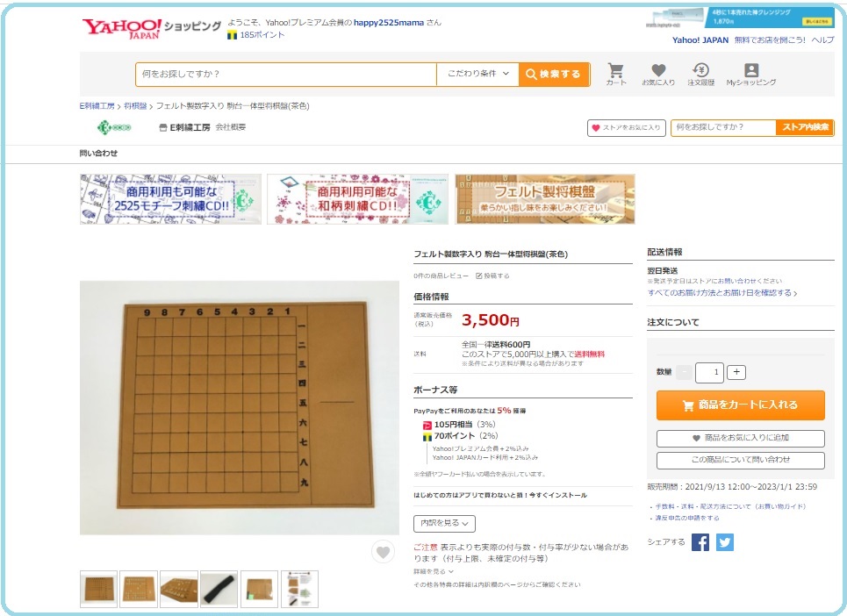Open the favorites heart icon in header
This screenshot has width=847, height=616.
click(658, 74)
